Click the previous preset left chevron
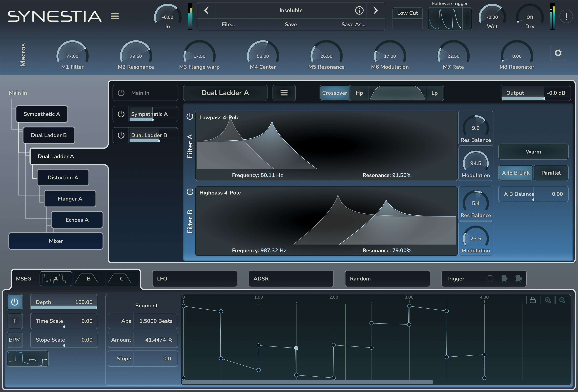Viewport: 578px width, 392px height. tap(207, 10)
